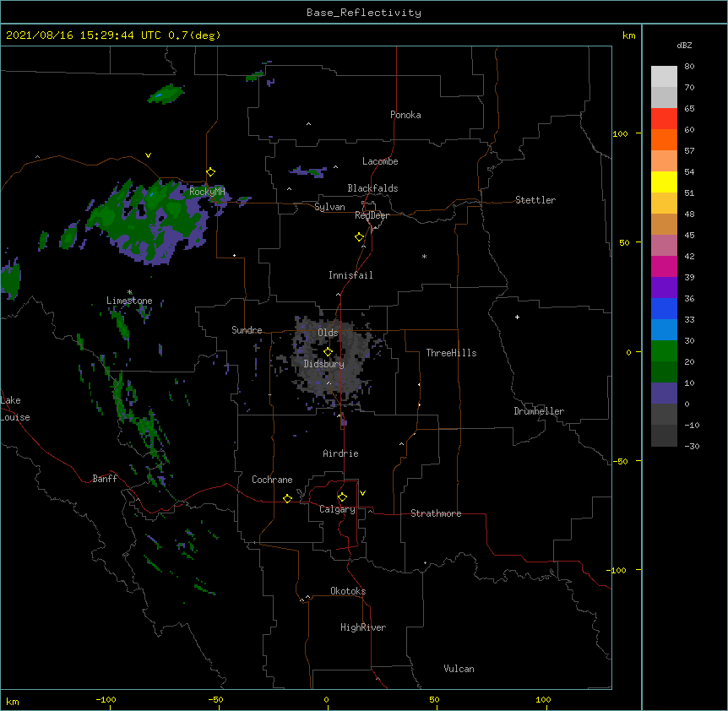Click the asterisk marker east of Innisfail

424,256
